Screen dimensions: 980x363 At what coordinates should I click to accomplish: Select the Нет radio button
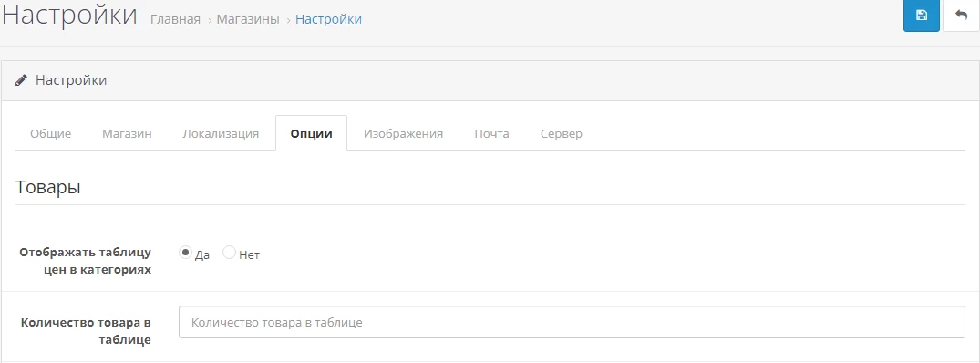(x=229, y=253)
